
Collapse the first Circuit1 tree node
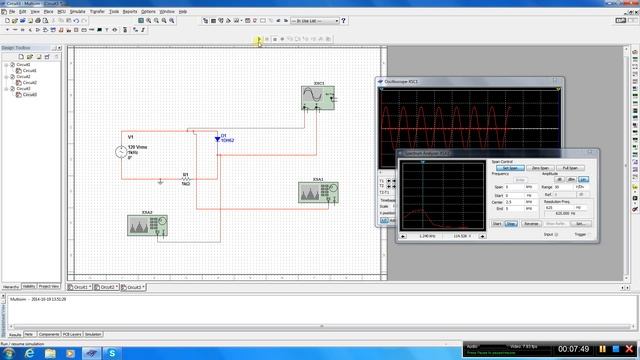coord(6,65)
